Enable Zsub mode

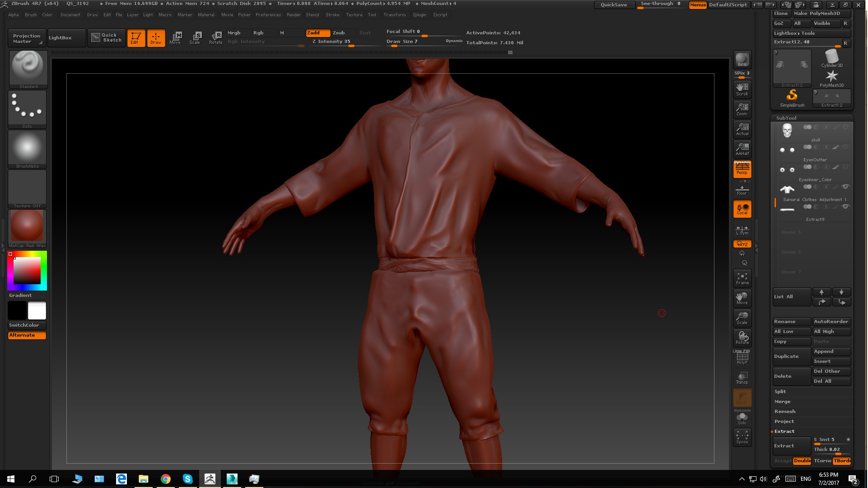click(x=343, y=33)
